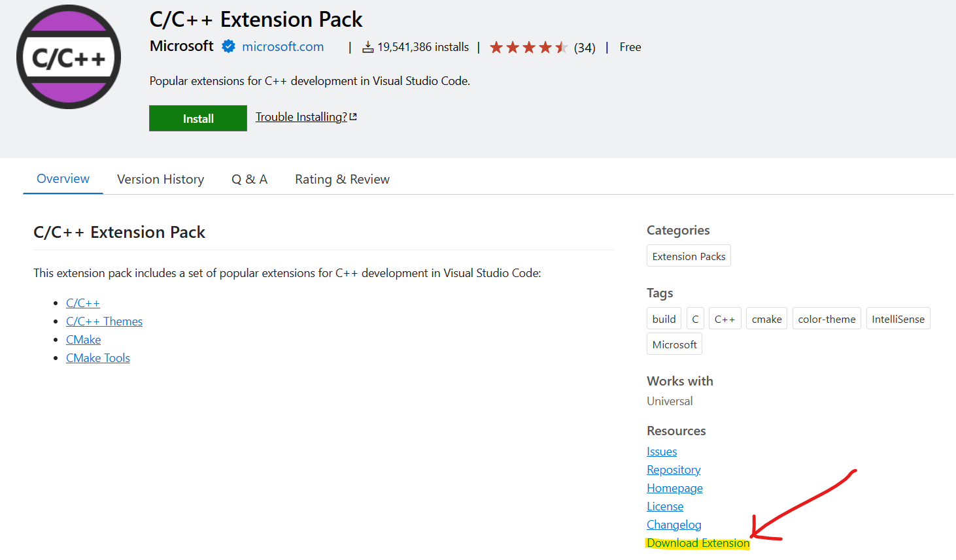The image size is (956, 560).
Task: Open the C/C++ Themes link
Action: coord(105,321)
